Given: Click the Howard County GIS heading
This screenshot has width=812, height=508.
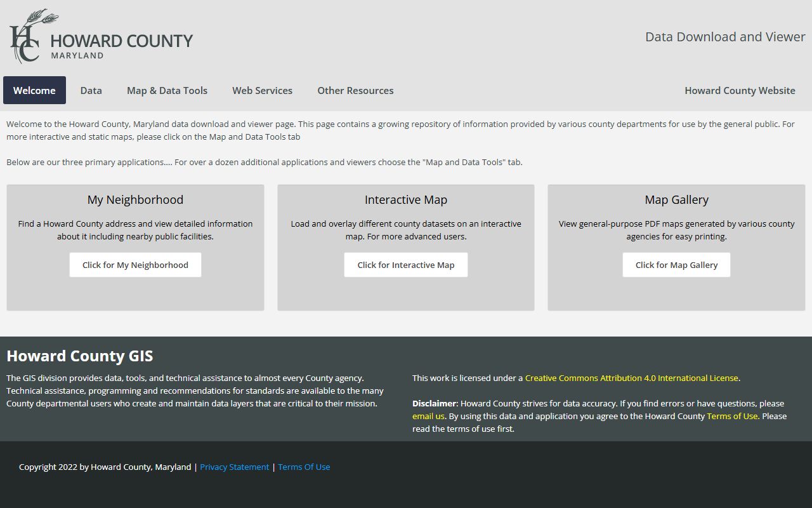Looking at the screenshot, I should [x=80, y=356].
